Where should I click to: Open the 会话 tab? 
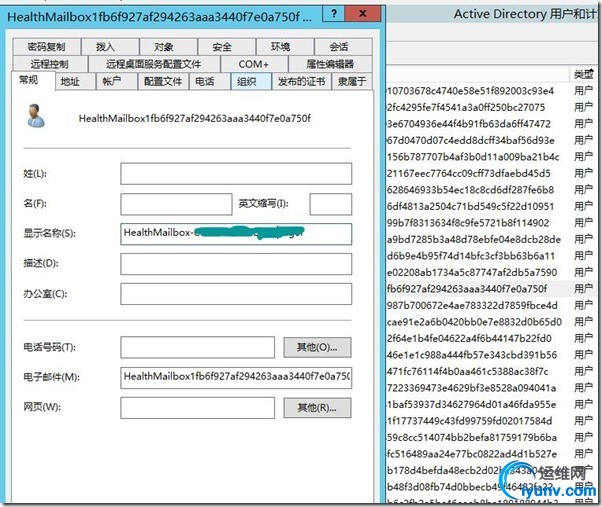point(343,47)
